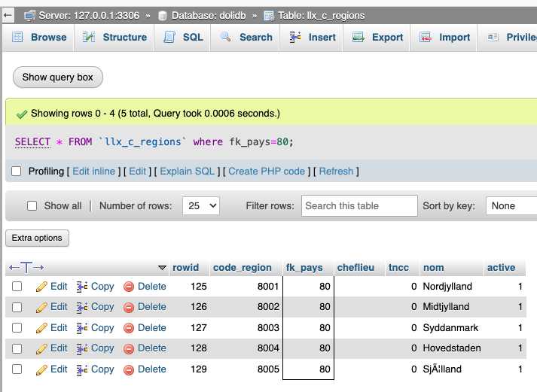Click the red Delete icon for Syddanmark row
537x392 pixels.
tap(129, 328)
